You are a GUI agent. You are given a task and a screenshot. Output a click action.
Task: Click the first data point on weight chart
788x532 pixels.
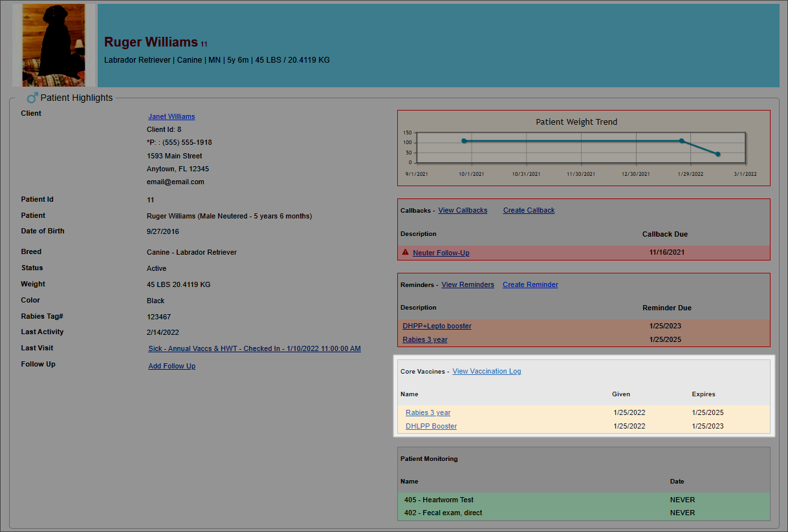tap(464, 140)
